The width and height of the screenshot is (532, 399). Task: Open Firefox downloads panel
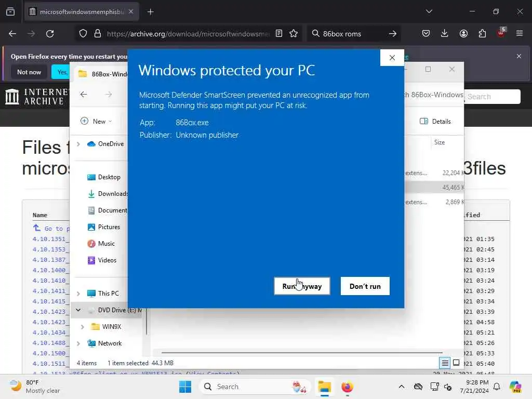click(445, 34)
